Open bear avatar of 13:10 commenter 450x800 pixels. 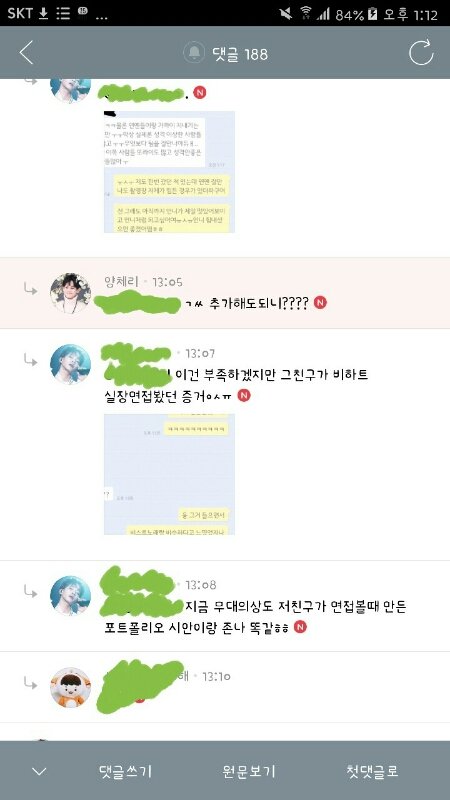coord(70,687)
